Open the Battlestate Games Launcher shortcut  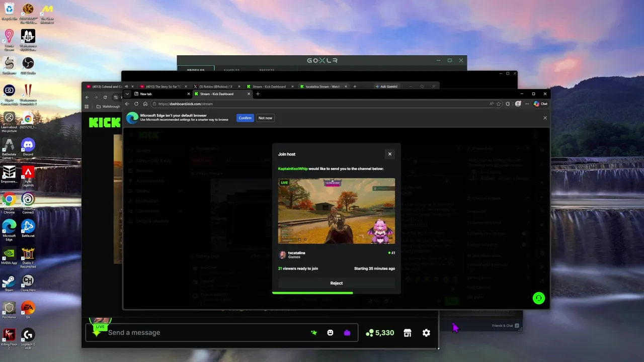coord(9,149)
